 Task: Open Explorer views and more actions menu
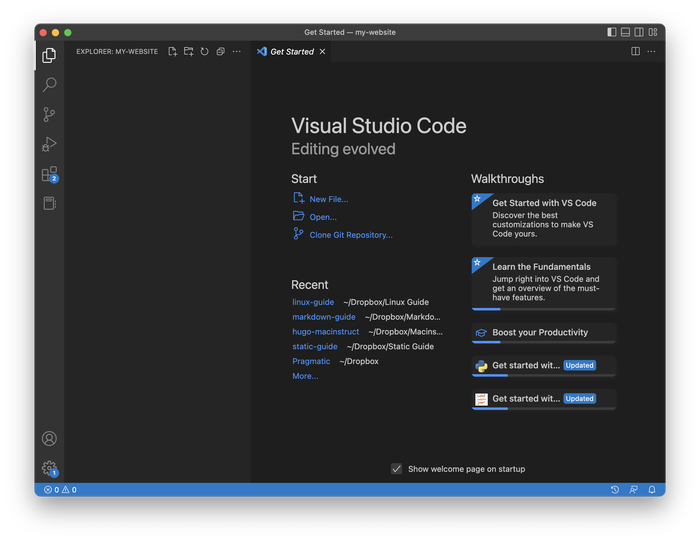237,51
